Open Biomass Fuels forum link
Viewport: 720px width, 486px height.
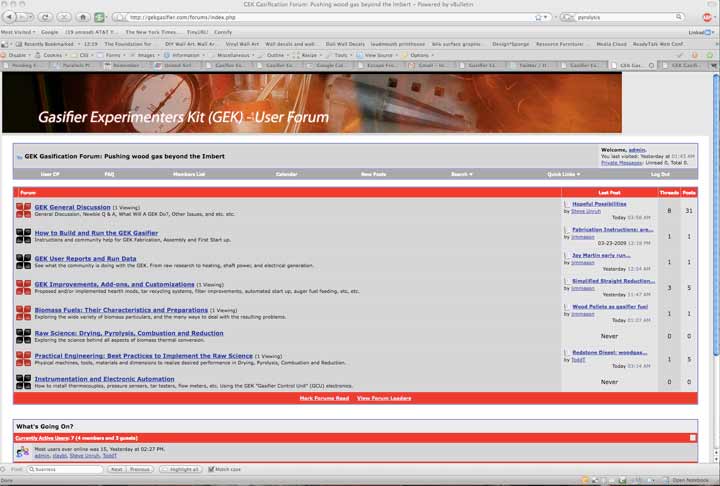(x=121, y=310)
